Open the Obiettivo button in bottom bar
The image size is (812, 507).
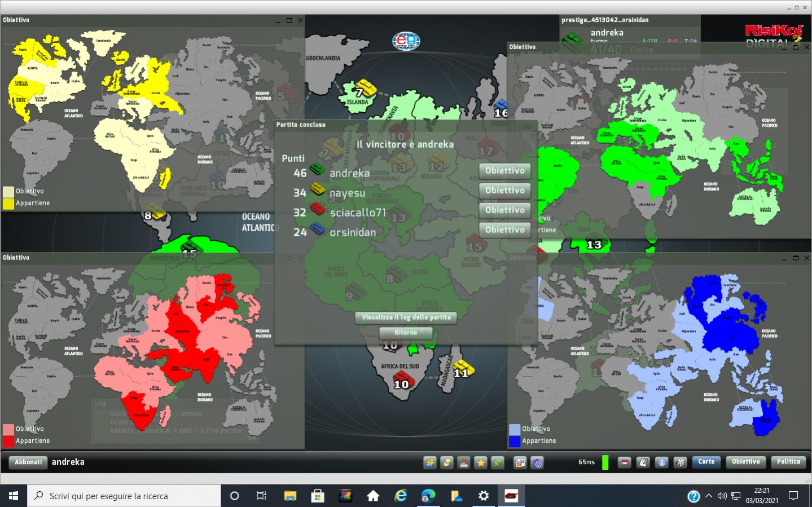coord(746,462)
